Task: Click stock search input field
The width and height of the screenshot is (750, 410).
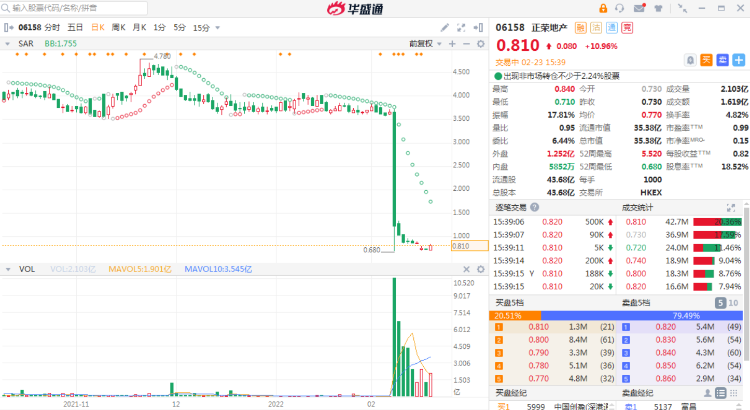Action: pos(74,8)
